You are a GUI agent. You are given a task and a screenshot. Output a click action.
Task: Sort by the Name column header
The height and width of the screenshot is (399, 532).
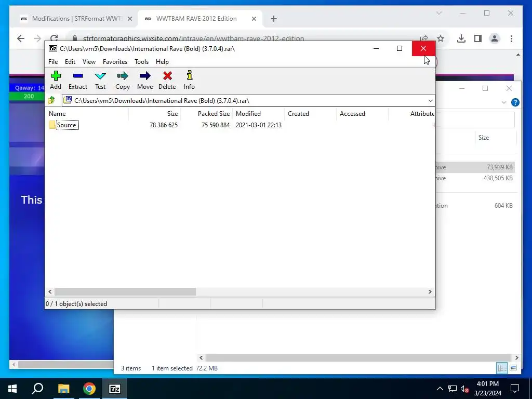(87, 114)
